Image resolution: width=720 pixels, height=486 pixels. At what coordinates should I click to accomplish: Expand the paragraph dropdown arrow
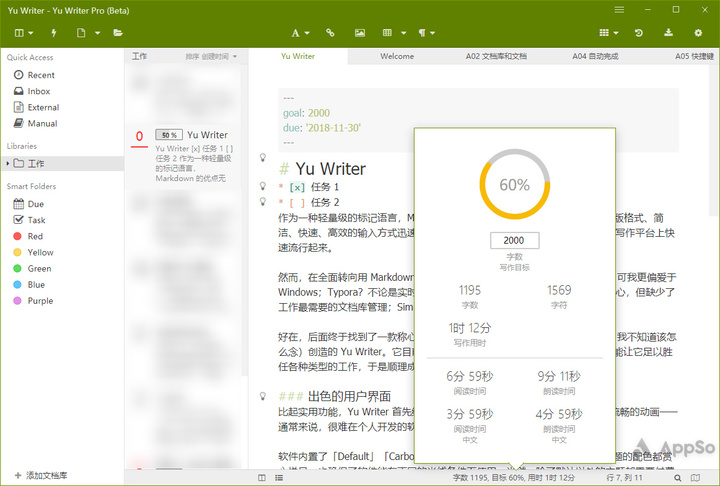[x=433, y=33]
